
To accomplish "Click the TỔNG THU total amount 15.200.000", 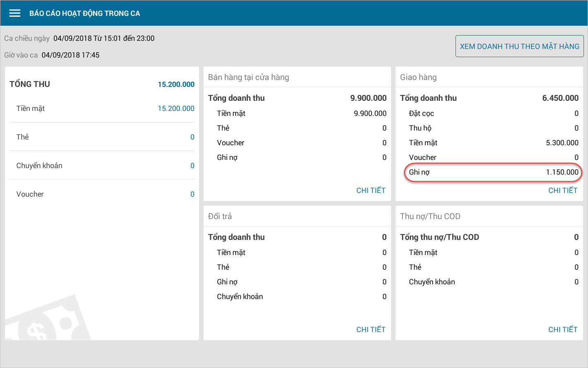I will (176, 84).
